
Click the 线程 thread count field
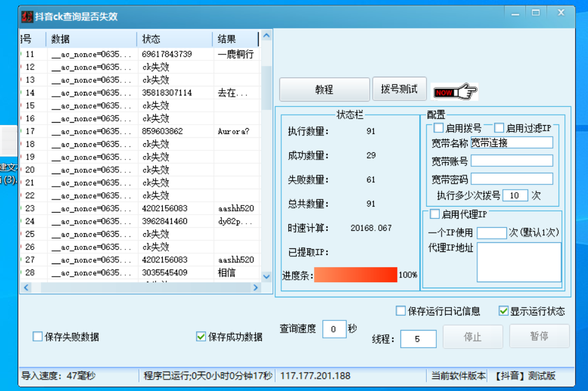418,339
